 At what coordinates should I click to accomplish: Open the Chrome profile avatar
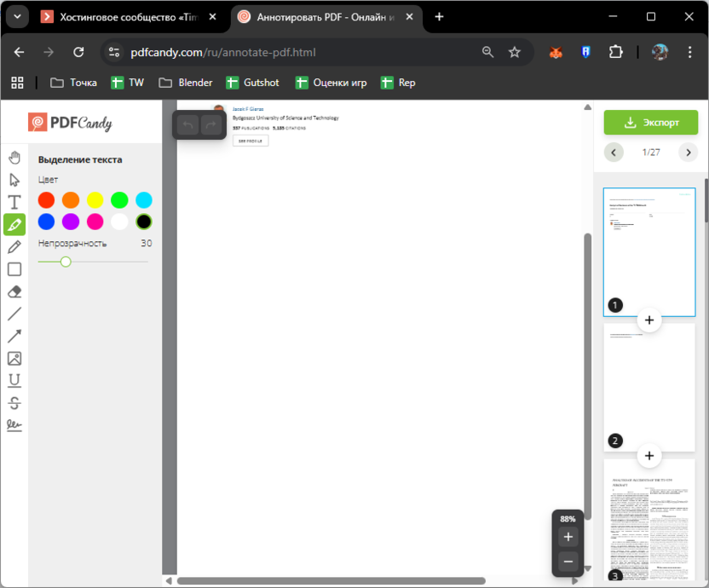tap(660, 53)
